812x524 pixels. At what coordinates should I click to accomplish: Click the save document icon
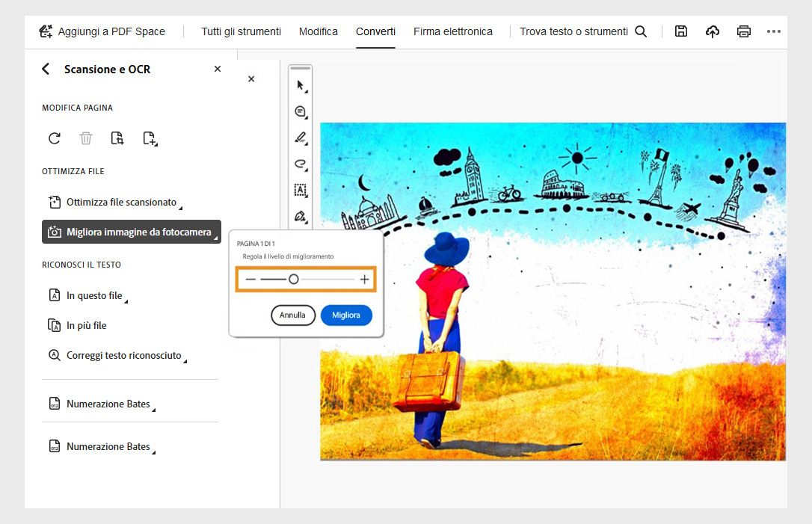pyautogui.click(x=680, y=31)
